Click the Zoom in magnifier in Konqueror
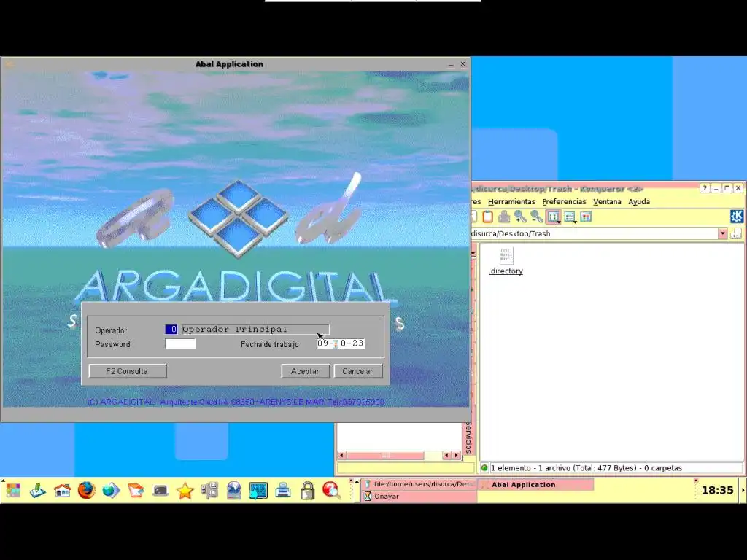 [x=520, y=217]
